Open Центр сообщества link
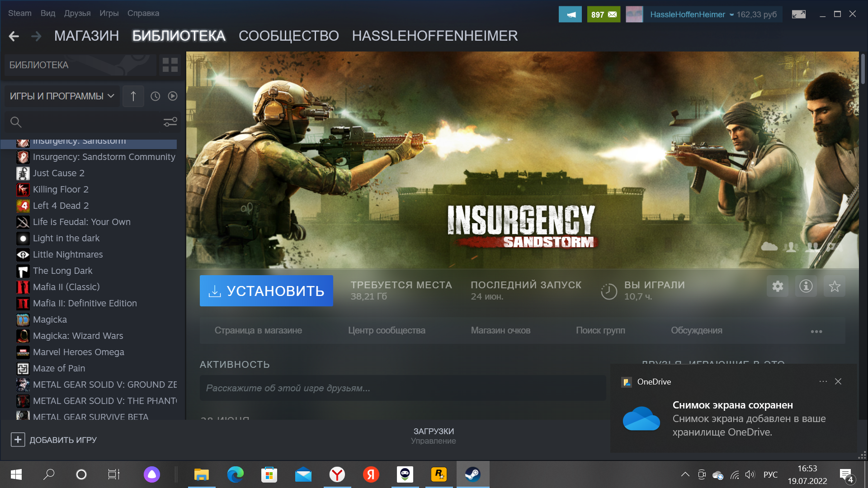Screen dimensions: 868x488 pos(387,330)
